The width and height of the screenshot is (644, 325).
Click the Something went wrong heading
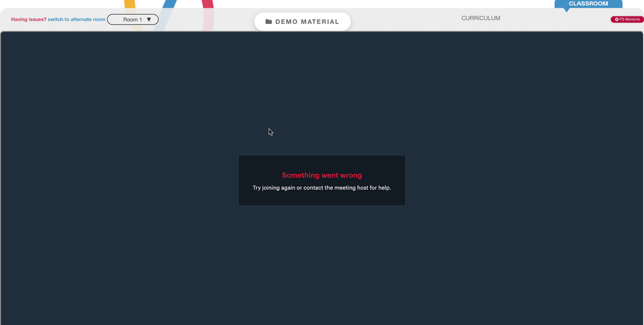tap(321, 175)
